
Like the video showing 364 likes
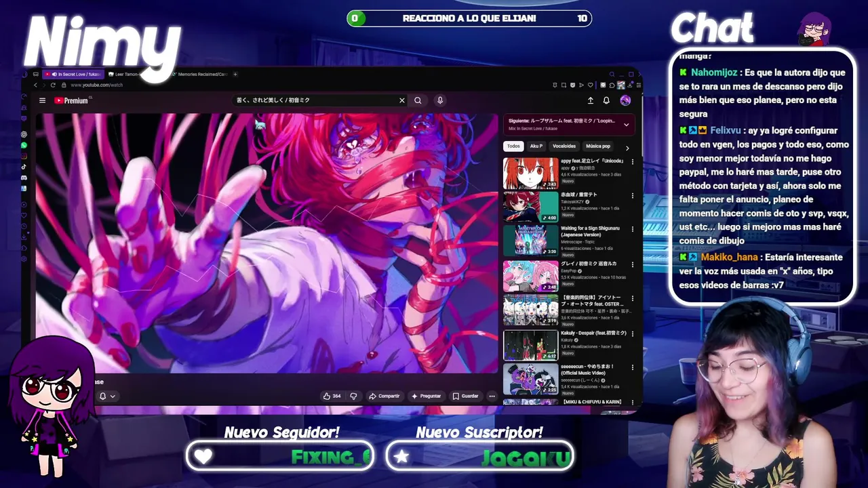click(x=332, y=396)
